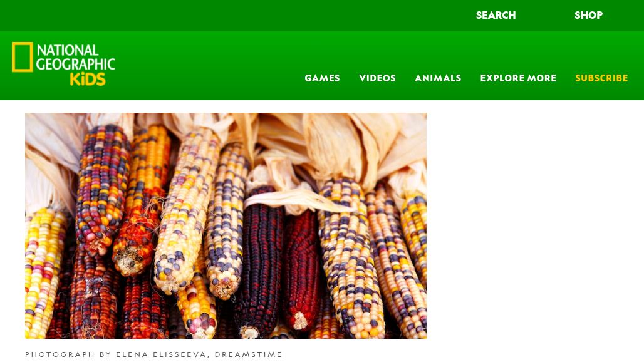Select the VIDEOS navigation item

click(377, 78)
